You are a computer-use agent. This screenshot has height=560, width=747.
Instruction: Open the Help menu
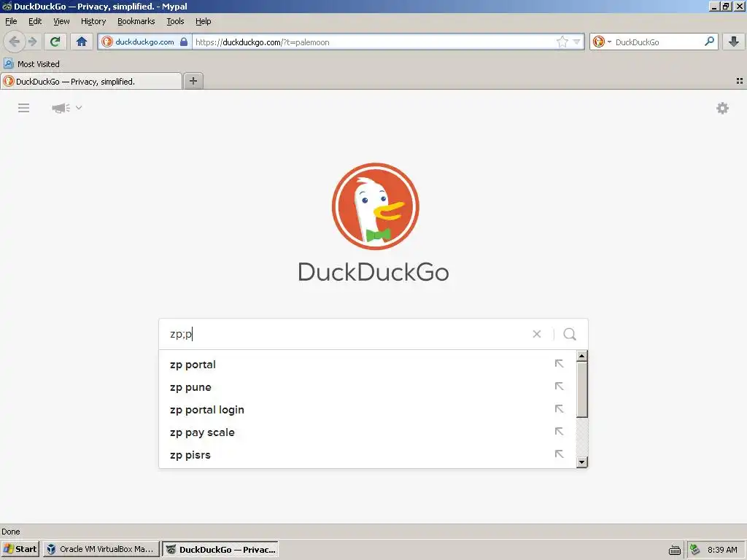203,21
